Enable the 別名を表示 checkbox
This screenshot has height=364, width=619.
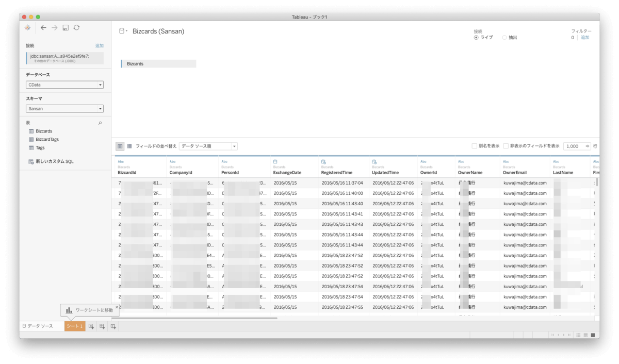(x=475, y=146)
